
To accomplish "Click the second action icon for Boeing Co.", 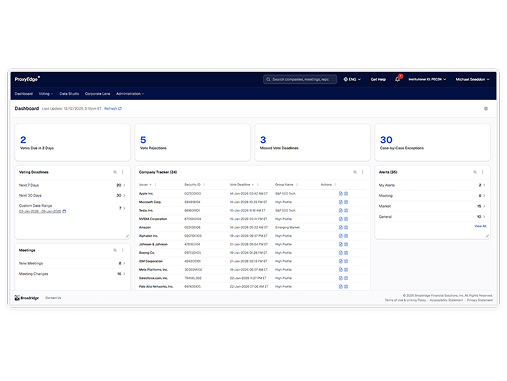I will [x=346, y=253].
